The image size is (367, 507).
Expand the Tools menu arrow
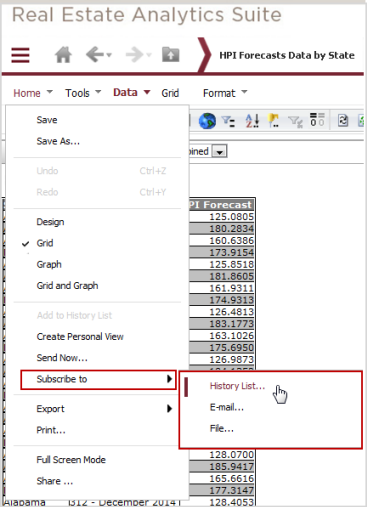[x=98, y=92]
